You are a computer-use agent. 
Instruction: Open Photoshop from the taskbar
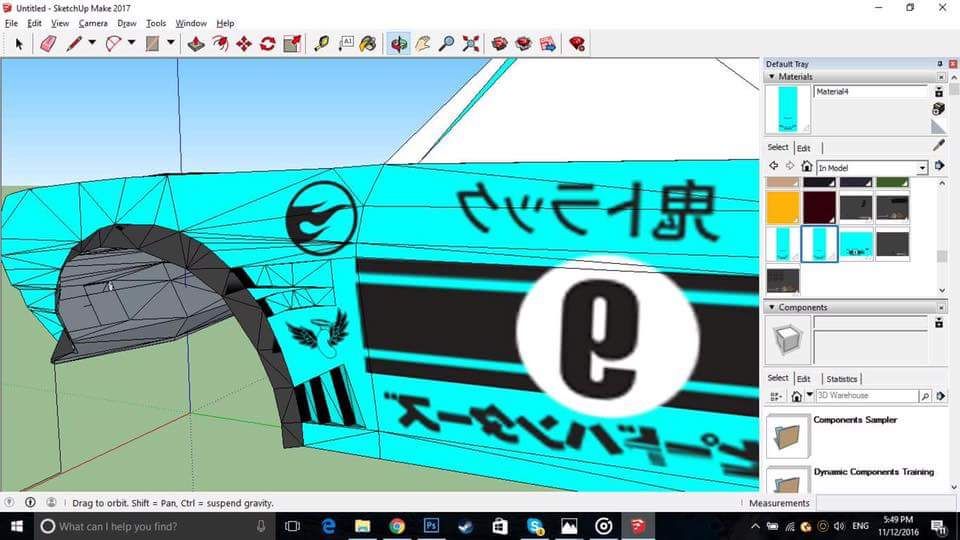(x=431, y=526)
